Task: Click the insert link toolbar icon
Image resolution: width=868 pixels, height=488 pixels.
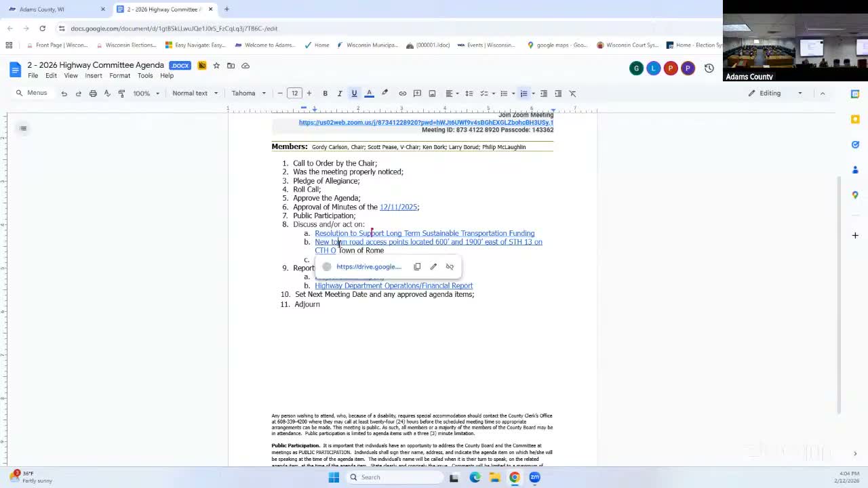Action: tap(402, 94)
